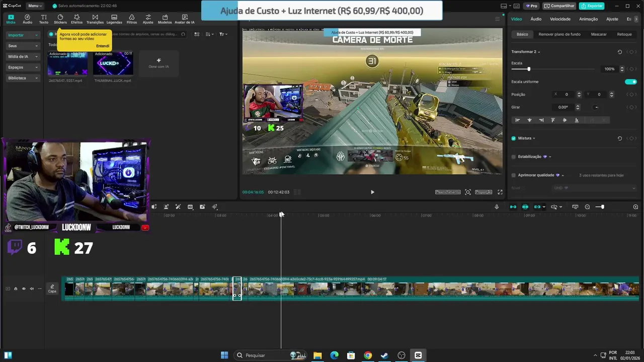Open Steam from the taskbar
The height and width of the screenshot is (362, 644).
point(384,355)
